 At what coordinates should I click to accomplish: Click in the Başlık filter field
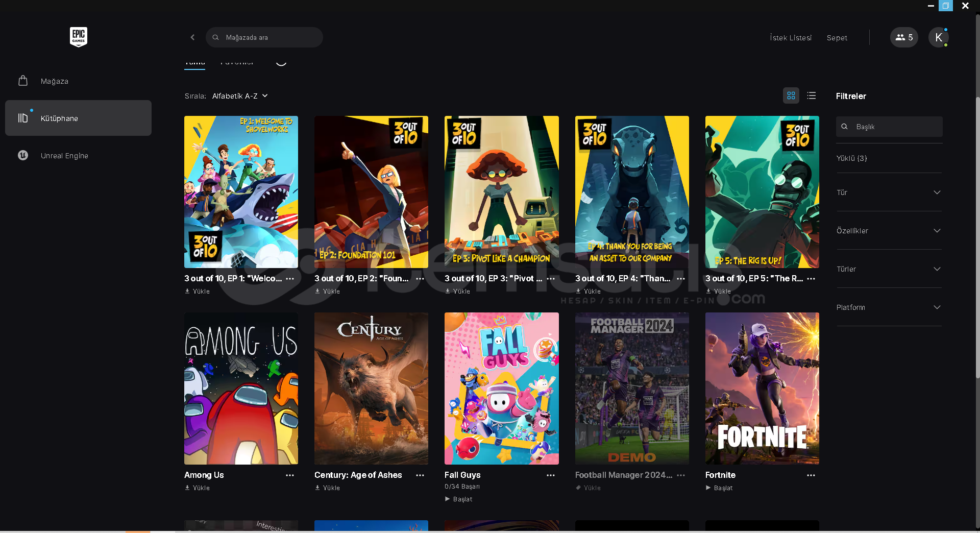(889, 127)
